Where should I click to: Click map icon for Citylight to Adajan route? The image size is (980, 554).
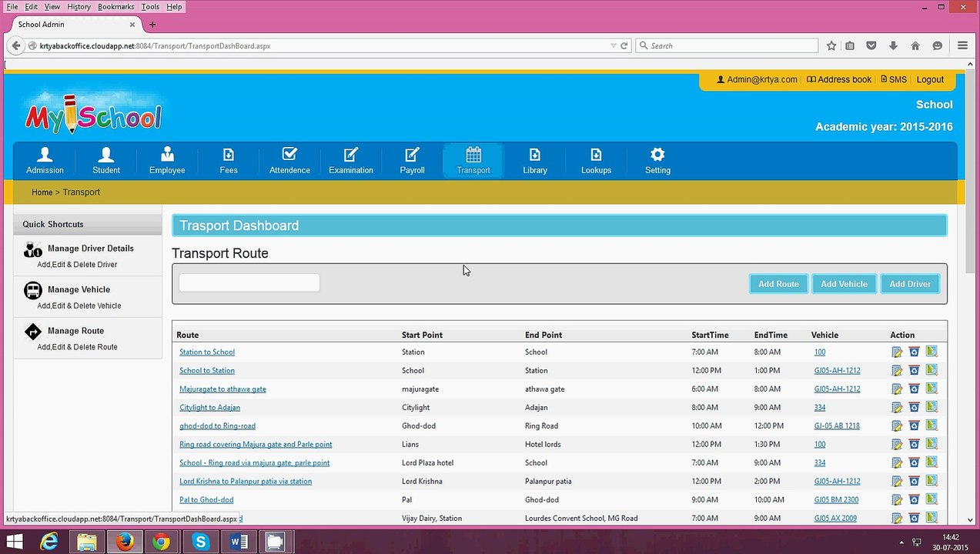(x=932, y=407)
